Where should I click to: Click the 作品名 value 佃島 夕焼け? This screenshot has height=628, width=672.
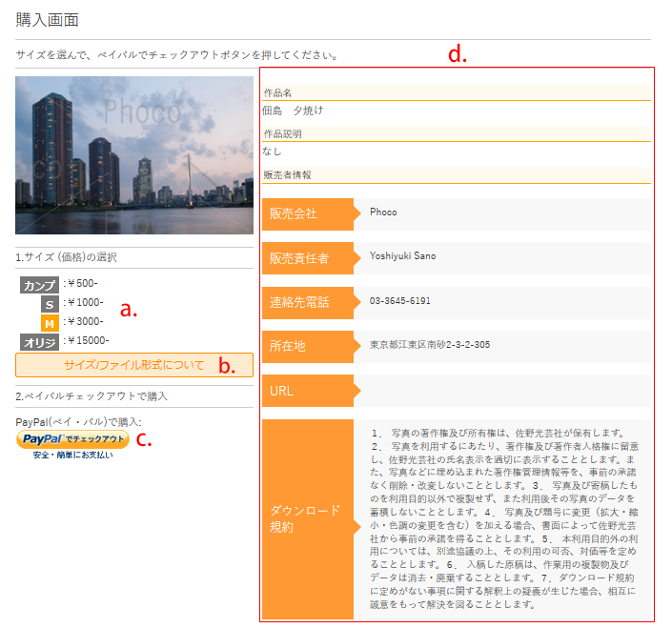click(x=294, y=111)
